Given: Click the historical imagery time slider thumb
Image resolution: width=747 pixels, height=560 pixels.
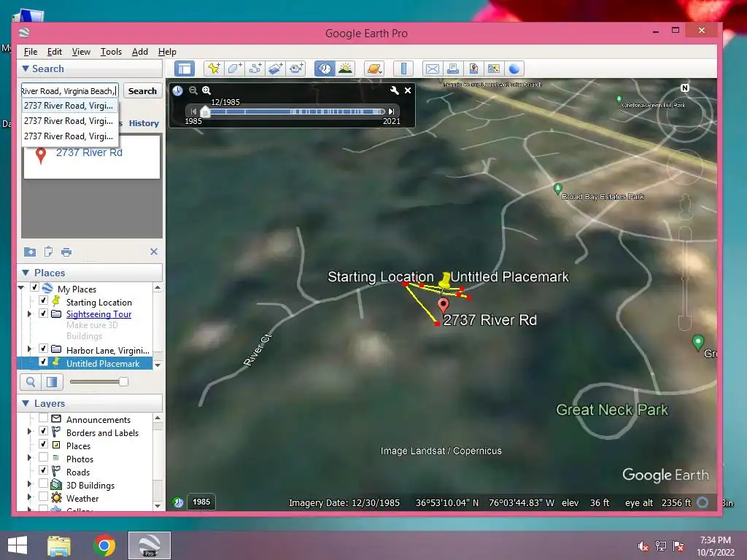Looking at the screenshot, I should (205, 112).
